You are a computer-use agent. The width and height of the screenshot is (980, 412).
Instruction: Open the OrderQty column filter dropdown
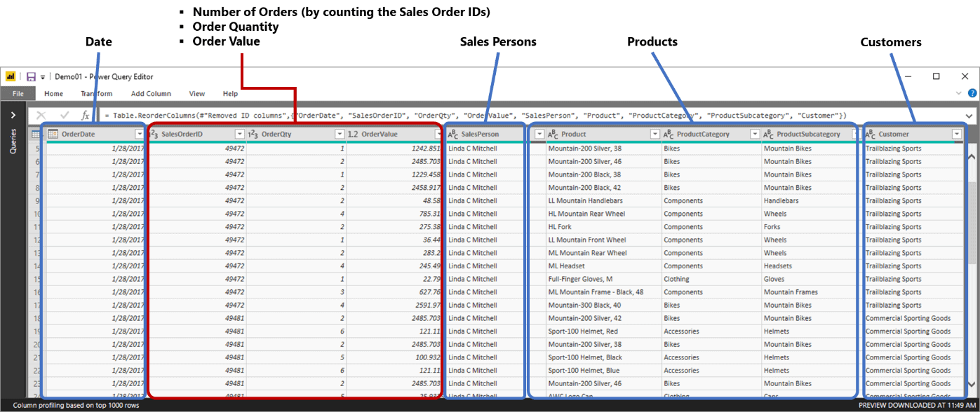[340, 134]
